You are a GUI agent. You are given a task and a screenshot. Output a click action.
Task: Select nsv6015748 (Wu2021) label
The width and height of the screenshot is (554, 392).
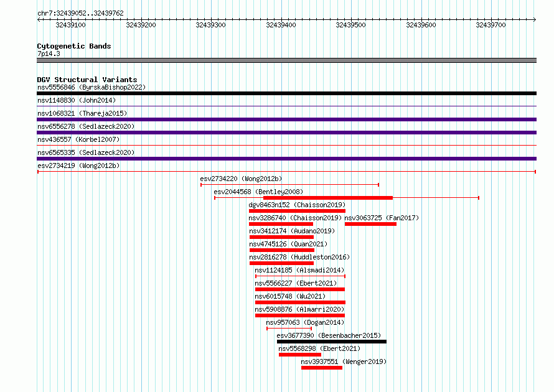pos(290,296)
